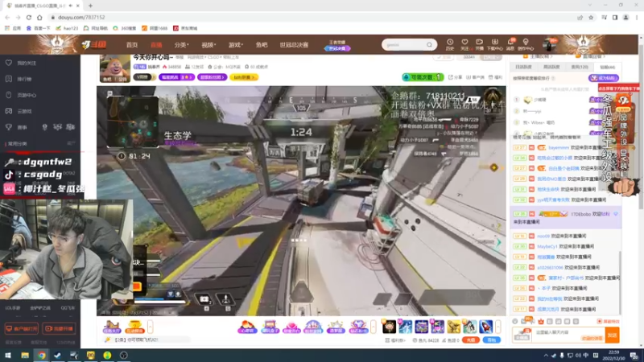Expand the 视频 video dropdown
Screen dimensions: 644x362
(208, 45)
